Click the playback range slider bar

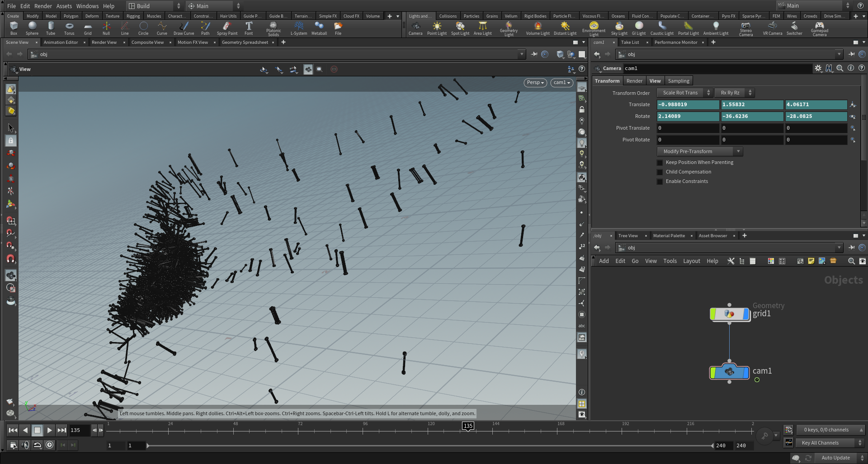point(430,445)
